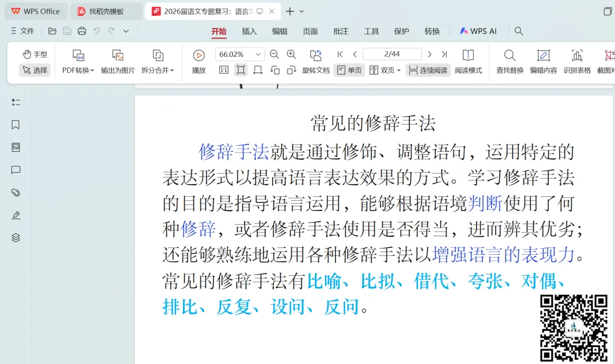
Task: Zoom in with the plus magnifier
Action: [292, 54]
